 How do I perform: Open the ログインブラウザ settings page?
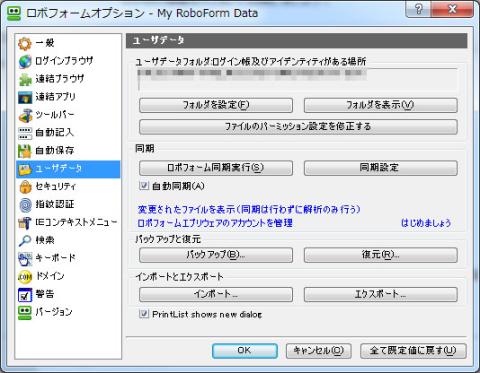click(68, 61)
